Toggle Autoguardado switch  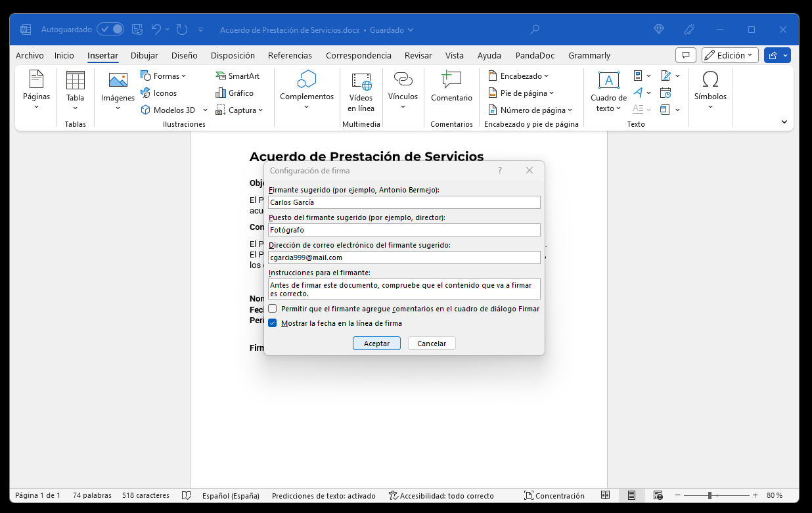(110, 30)
